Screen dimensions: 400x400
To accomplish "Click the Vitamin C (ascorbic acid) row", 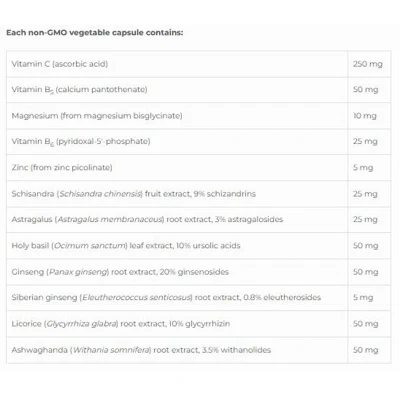I will click(x=198, y=64).
